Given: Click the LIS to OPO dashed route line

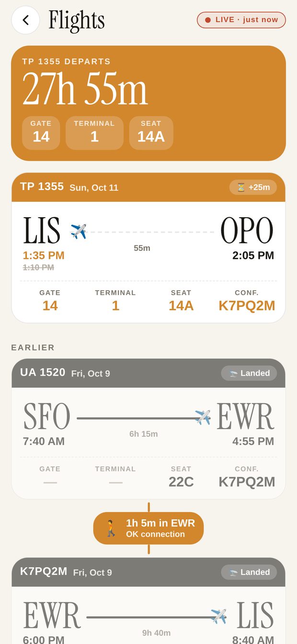Looking at the screenshot, I should click(151, 232).
